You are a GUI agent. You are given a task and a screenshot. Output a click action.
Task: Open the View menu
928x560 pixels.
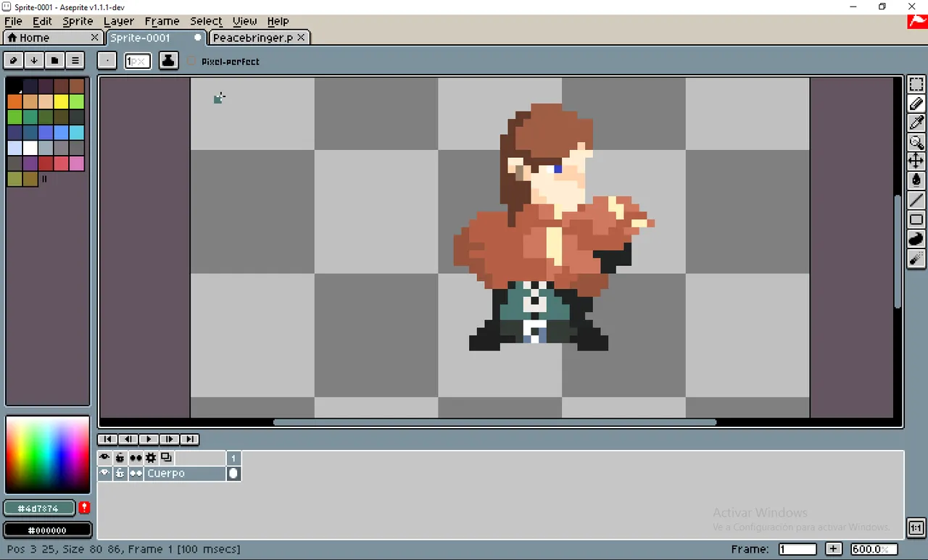pyautogui.click(x=244, y=21)
